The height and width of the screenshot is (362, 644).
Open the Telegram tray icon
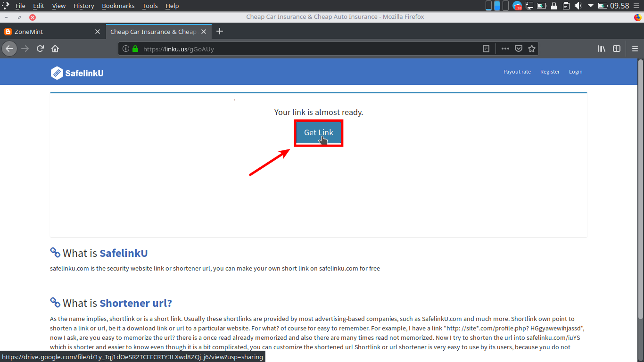[x=517, y=6]
